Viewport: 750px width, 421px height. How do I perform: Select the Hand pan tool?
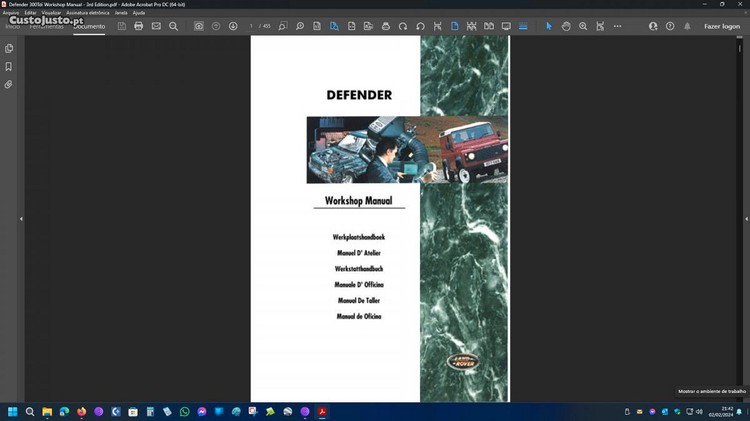pos(566,26)
